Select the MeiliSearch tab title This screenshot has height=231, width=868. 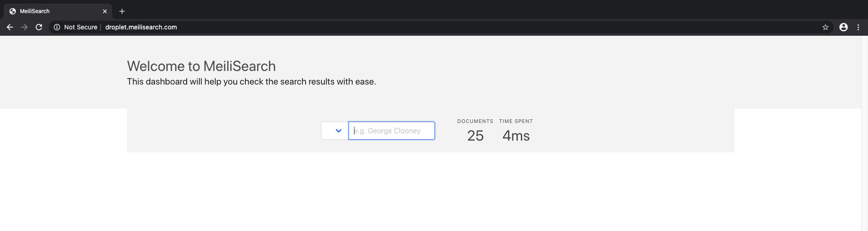pyautogui.click(x=35, y=11)
